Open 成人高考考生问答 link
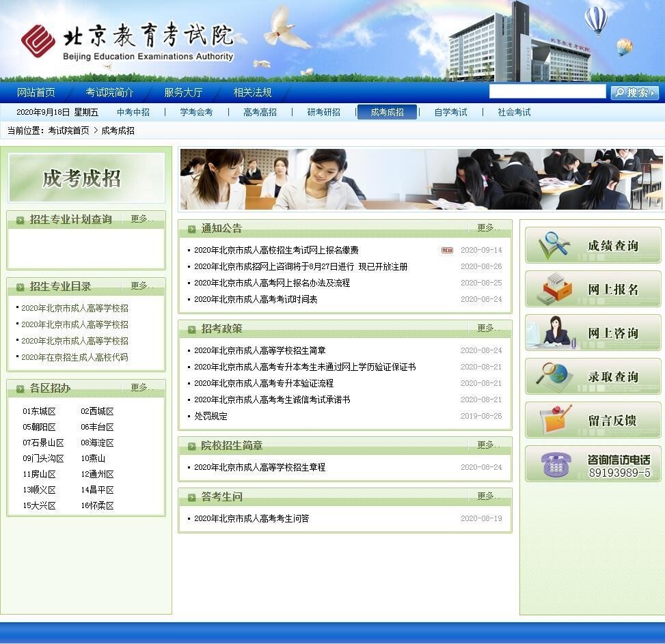This screenshot has width=665, height=644. pyautogui.click(x=252, y=518)
